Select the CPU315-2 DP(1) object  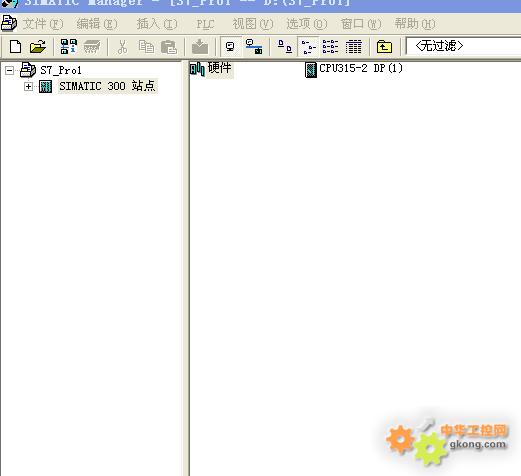click(x=354, y=69)
